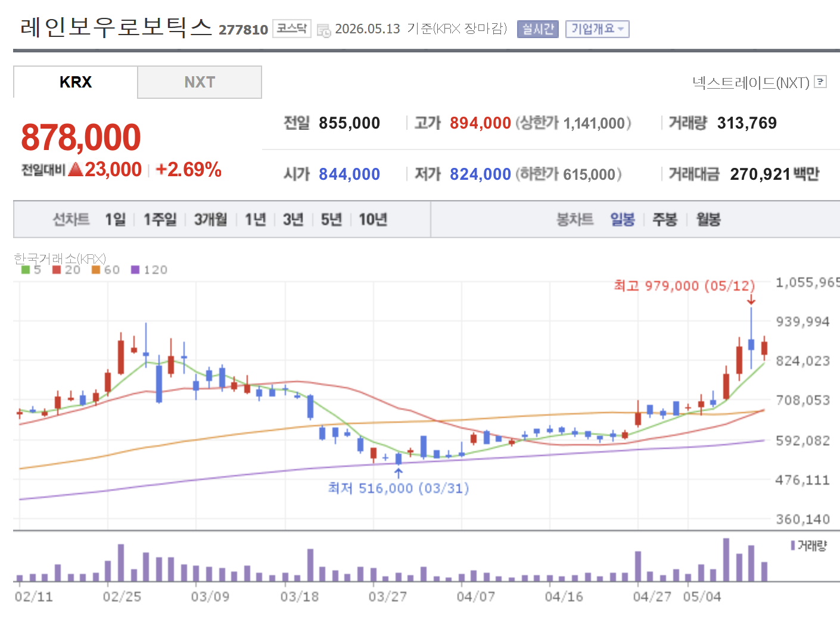Click the upper limit price 1,141,000
This screenshot has width=840, height=618.
pyautogui.click(x=594, y=123)
